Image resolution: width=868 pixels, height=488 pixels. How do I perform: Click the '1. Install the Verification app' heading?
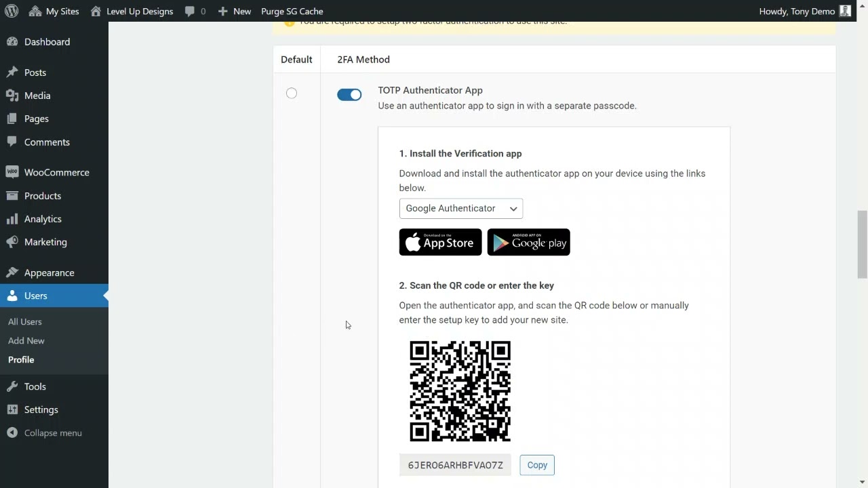460,154
